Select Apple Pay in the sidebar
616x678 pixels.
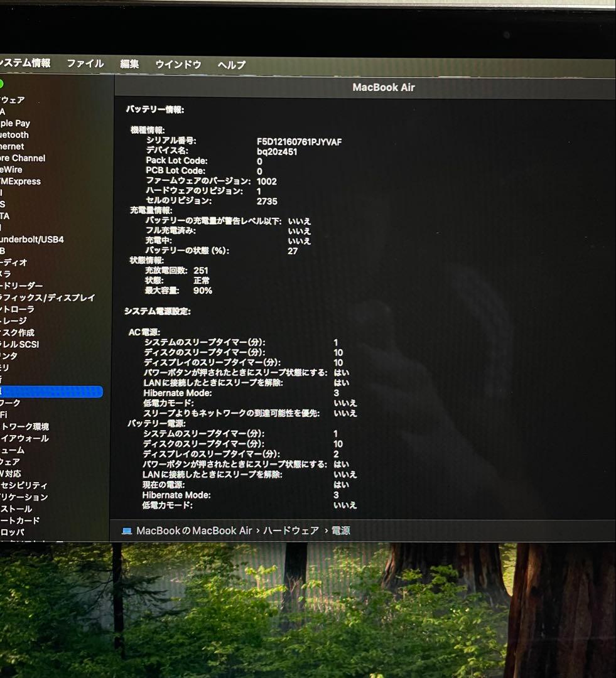[x=15, y=124]
